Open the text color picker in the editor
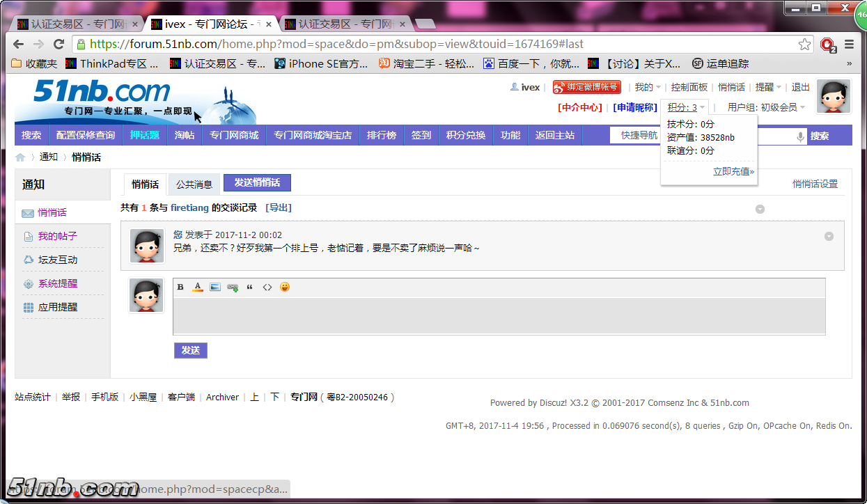This screenshot has height=504, width=867. [x=198, y=287]
